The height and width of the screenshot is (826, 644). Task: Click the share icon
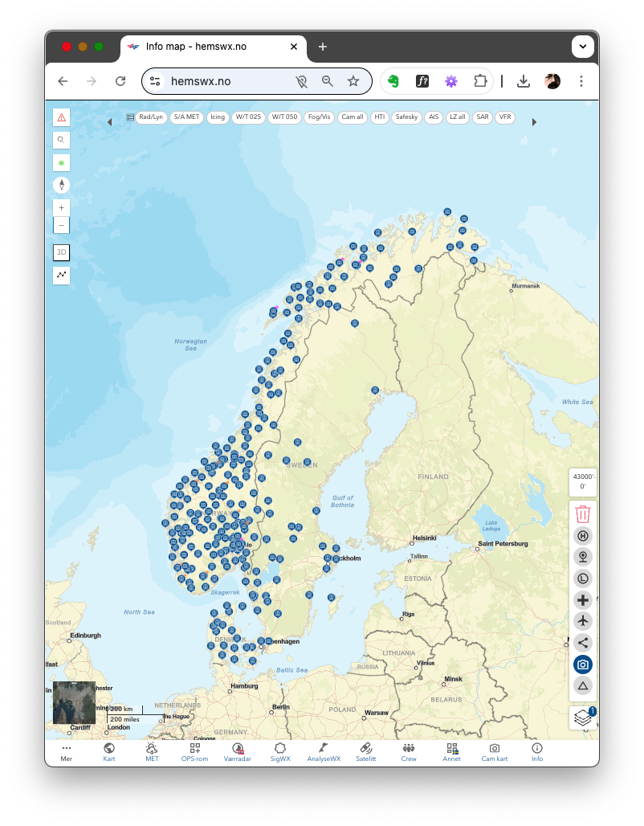click(583, 643)
